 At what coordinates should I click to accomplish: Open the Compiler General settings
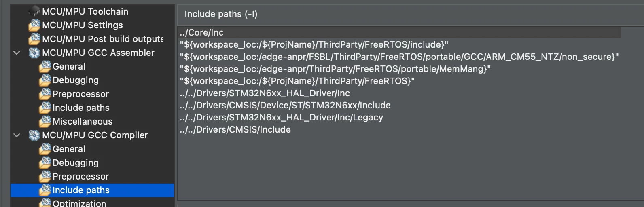(x=69, y=149)
